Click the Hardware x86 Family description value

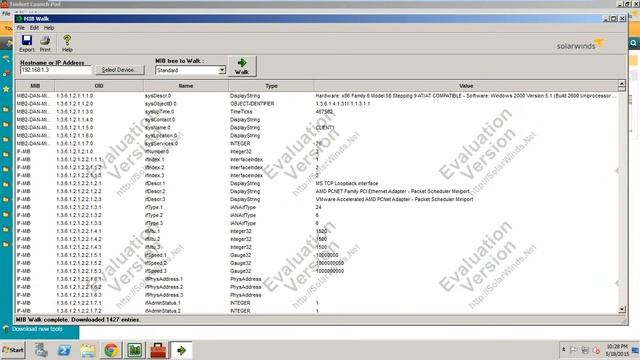click(x=465, y=96)
